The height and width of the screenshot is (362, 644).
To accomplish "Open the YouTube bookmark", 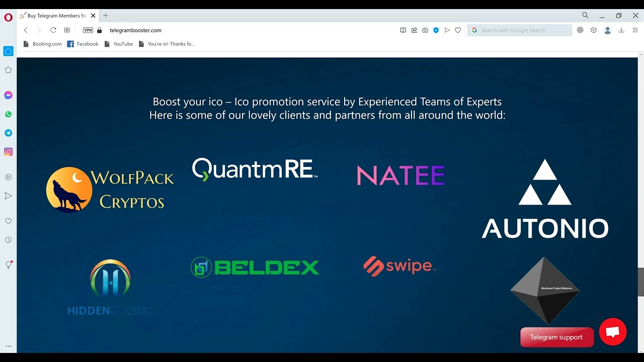I will pos(118,44).
